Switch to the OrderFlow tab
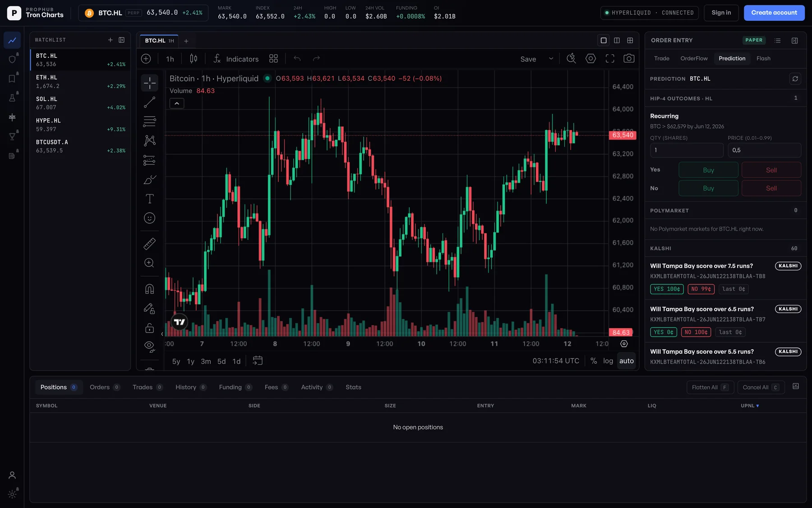The height and width of the screenshot is (508, 812). 694,58
